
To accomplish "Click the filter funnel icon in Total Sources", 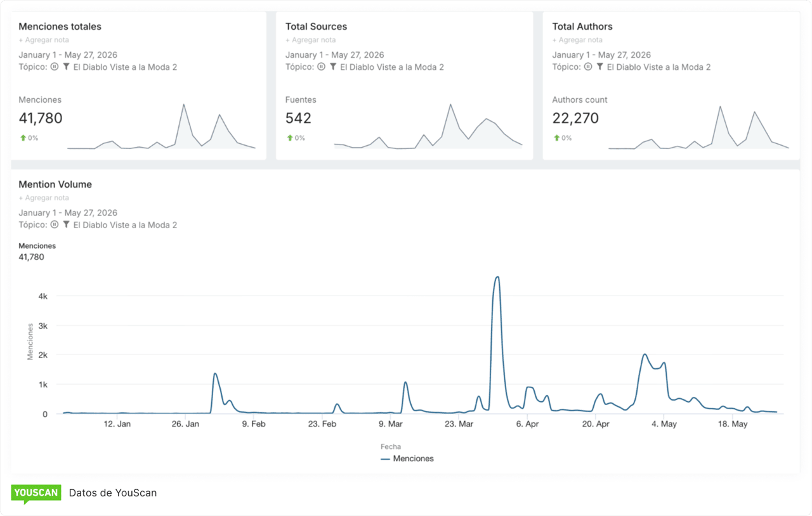I will coord(333,67).
